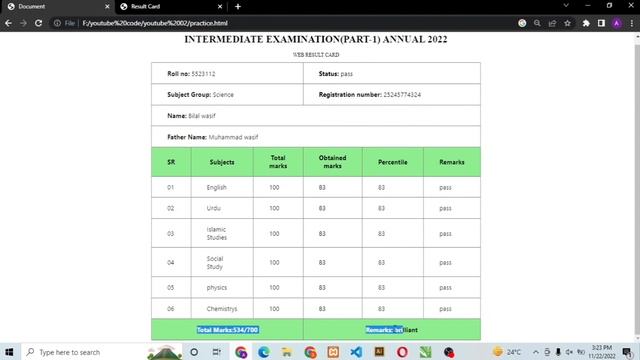Open the second Chrome icon on taskbar
The height and width of the screenshot is (360, 640).
click(x=310, y=352)
